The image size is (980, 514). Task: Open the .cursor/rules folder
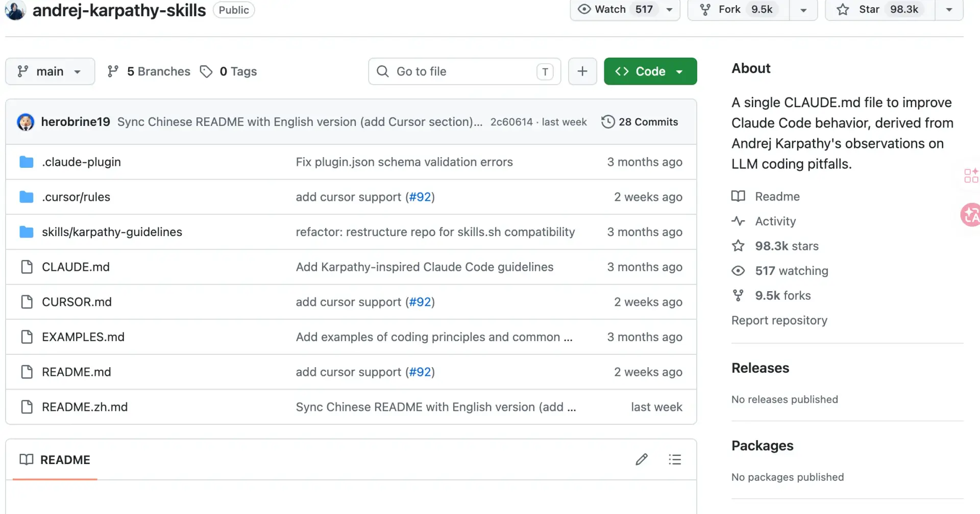pos(76,197)
